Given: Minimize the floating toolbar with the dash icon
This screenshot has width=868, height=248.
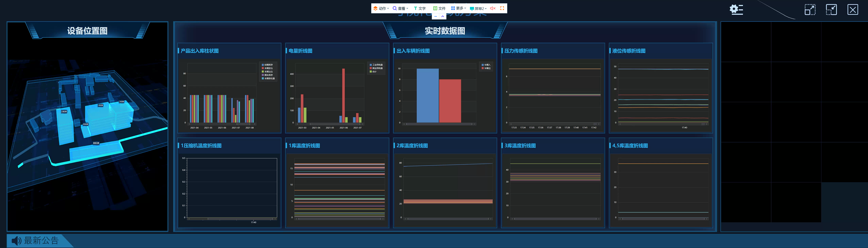Looking at the screenshot, I should click(x=436, y=16).
